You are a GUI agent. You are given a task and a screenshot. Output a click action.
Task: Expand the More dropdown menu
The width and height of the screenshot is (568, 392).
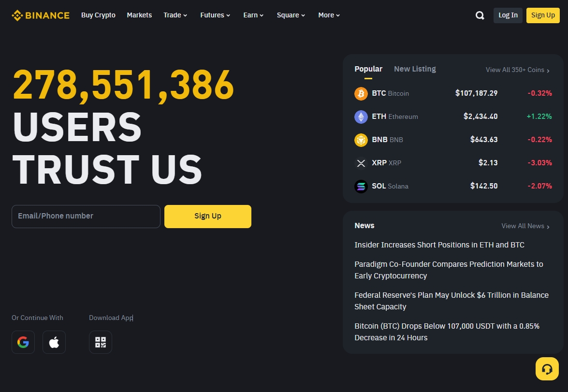pyautogui.click(x=329, y=15)
